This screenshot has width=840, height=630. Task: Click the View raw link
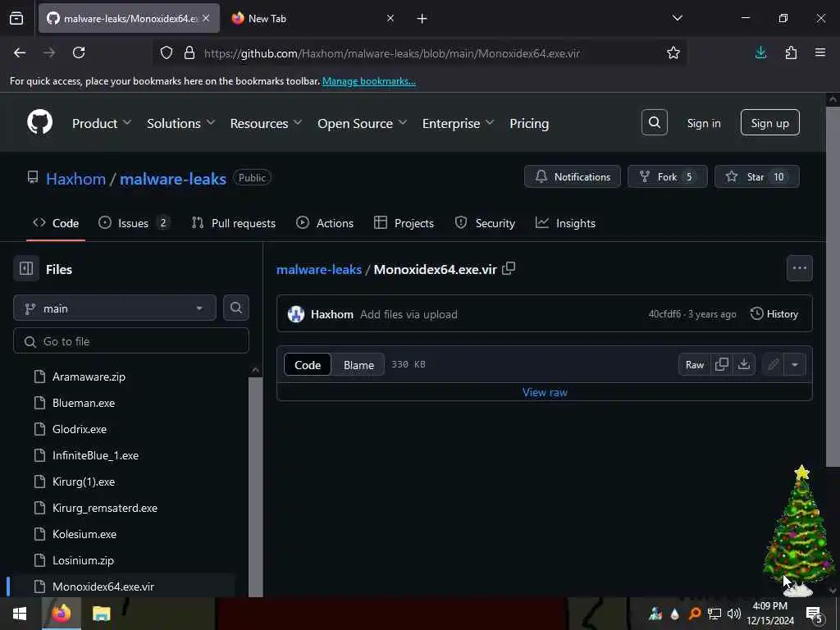pos(545,392)
